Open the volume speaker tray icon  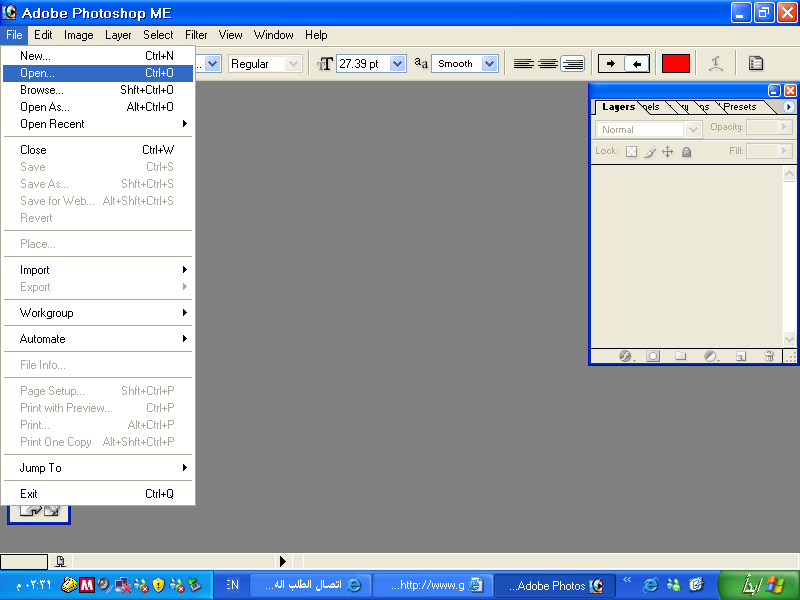coord(105,585)
